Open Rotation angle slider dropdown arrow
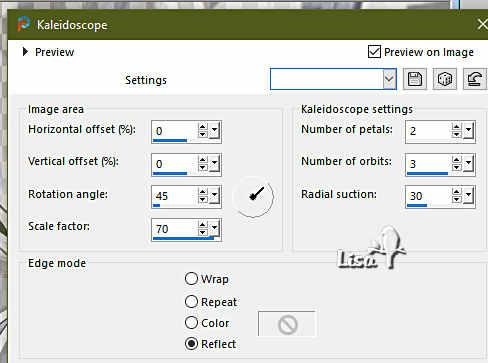Viewport: 488px width, 363px height. 214,195
